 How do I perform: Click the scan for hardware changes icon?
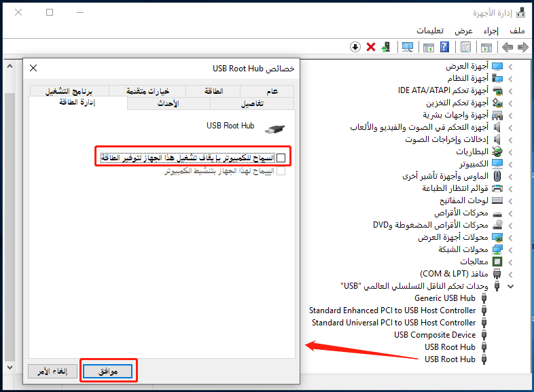(x=407, y=47)
